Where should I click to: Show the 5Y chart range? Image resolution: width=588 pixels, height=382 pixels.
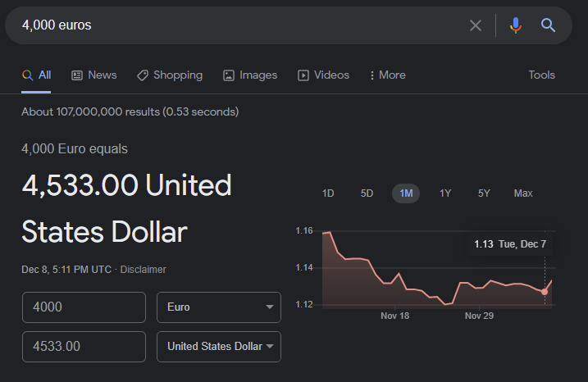[484, 193]
